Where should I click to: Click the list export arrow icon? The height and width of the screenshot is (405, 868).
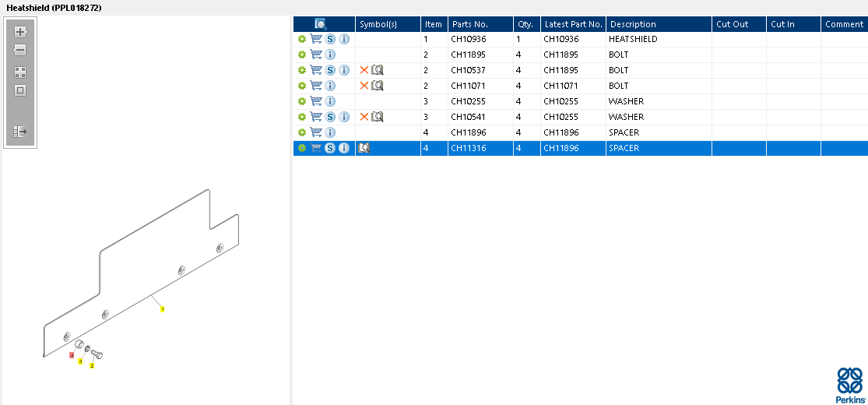20,132
